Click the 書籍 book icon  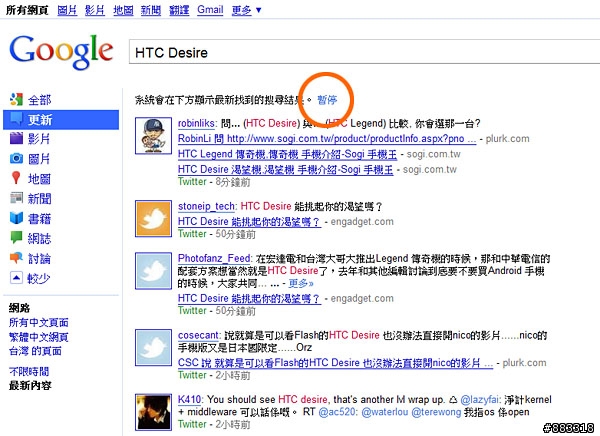coord(16,218)
